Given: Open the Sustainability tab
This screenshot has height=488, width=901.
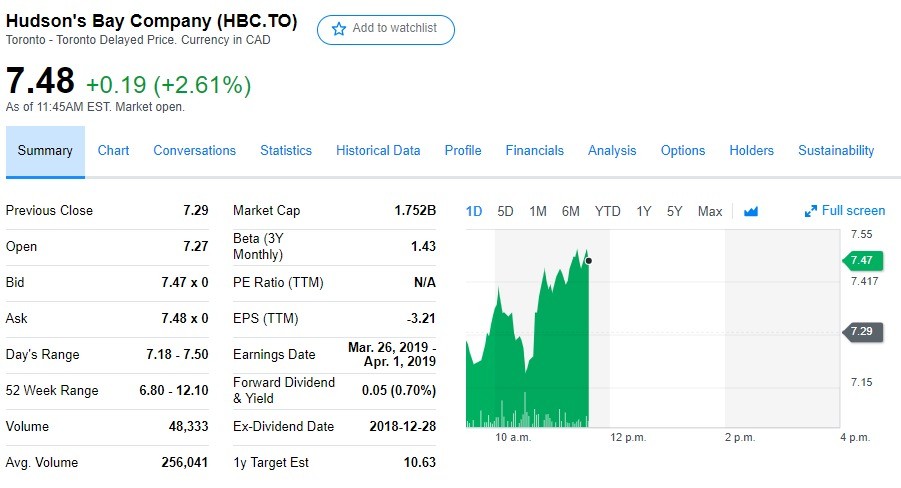Looking at the screenshot, I should tap(836, 151).
